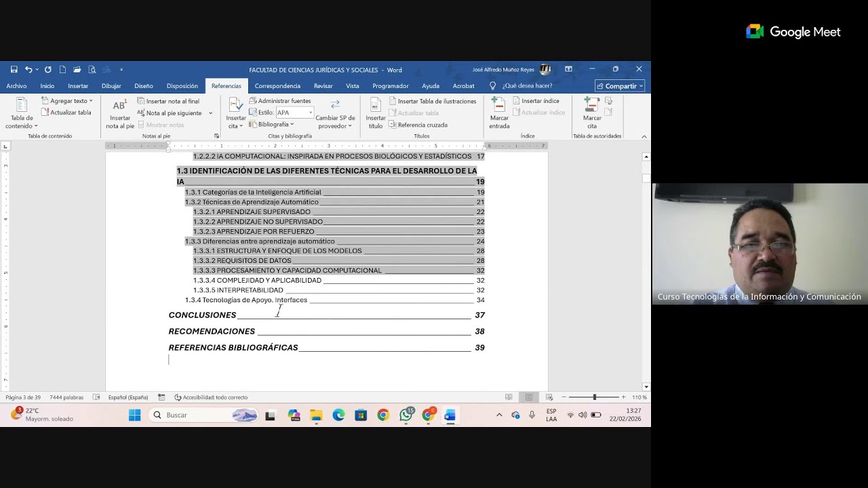The width and height of the screenshot is (868, 488).
Task: Switch to the Inicio tab
Action: point(47,86)
